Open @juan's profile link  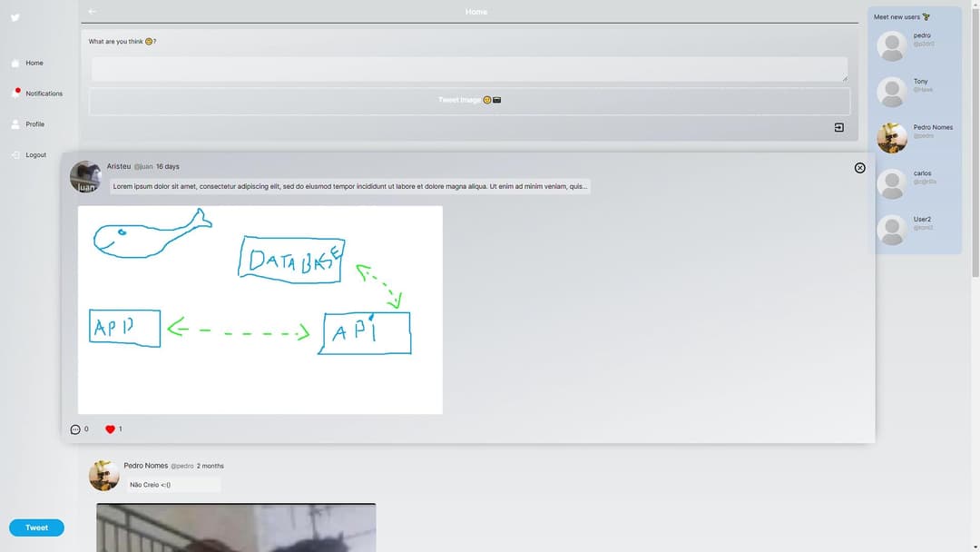(x=142, y=166)
